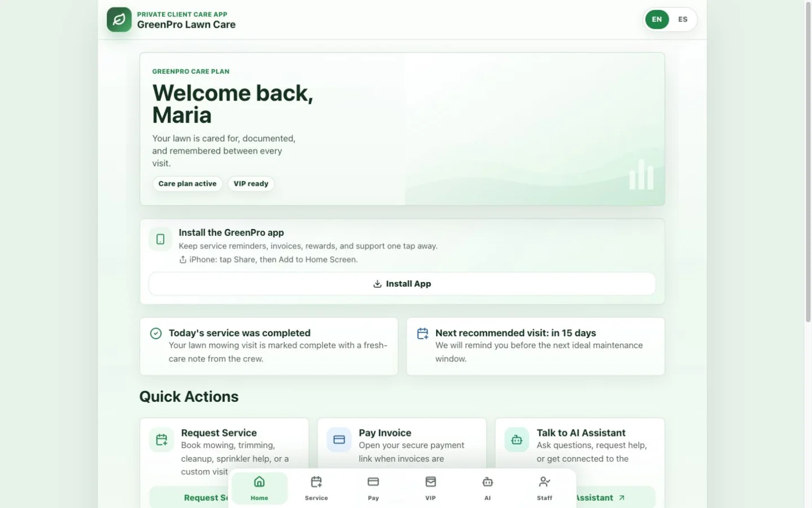Open the Home tab in bottom navigation
Viewport: 812px width, 508px height.
(x=259, y=488)
